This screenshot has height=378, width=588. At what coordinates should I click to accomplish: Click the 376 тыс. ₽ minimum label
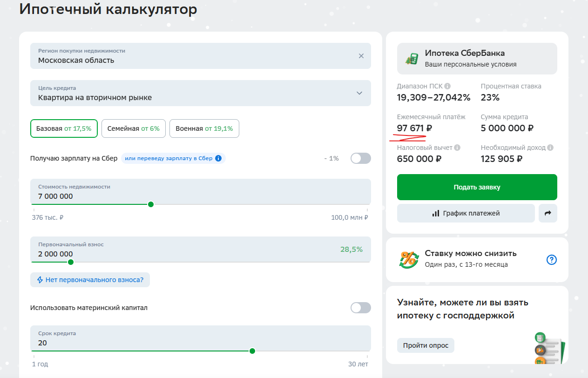pos(47,217)
